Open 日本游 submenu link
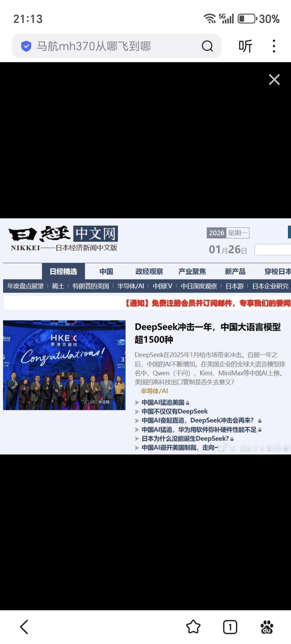The width and height of the screenshot is (291, 644). pos(234,286)
